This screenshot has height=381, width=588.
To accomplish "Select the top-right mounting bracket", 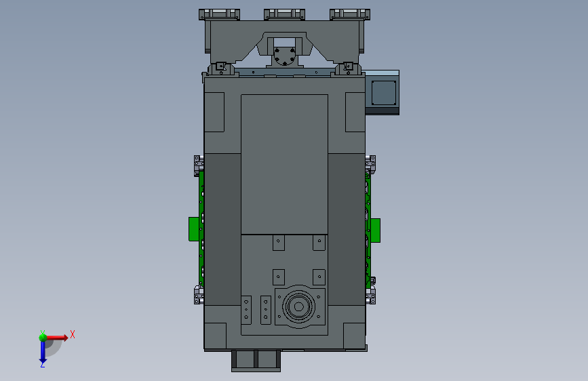I will pos(350,14).
